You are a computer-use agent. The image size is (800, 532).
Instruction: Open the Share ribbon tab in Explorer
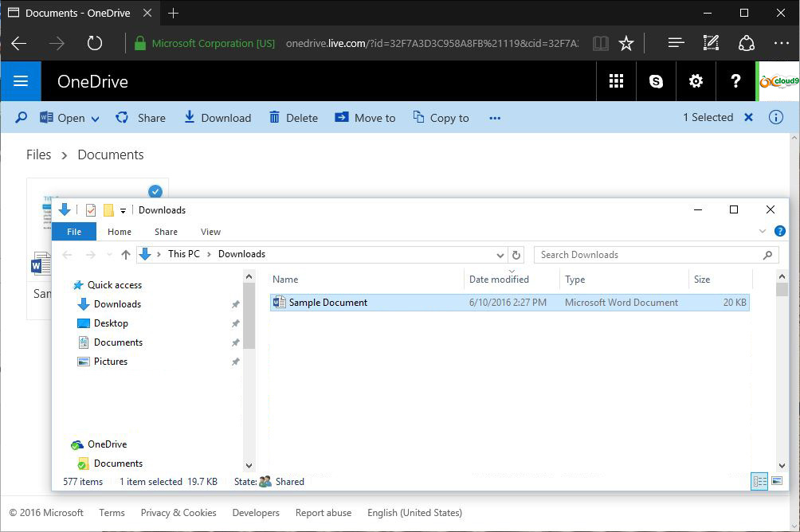(166, 232)
